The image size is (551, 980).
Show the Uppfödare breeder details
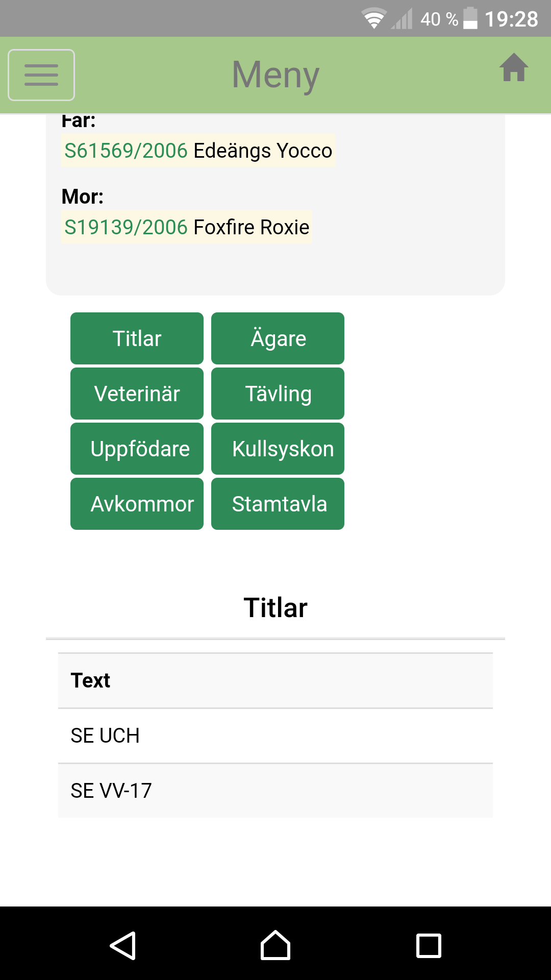137,449
